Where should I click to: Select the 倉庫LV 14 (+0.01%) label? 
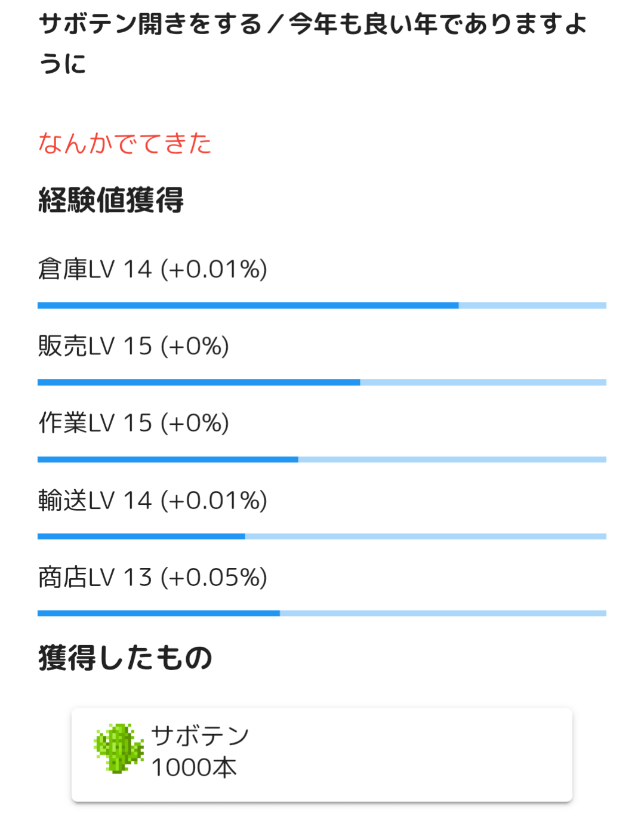(152, 269)
